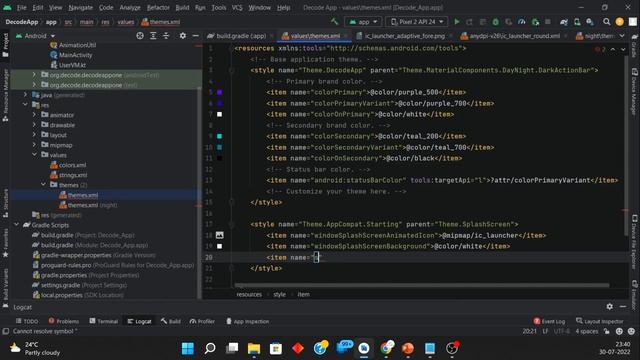
Task: Open the VCS menu
Action: pyautogui.click(x=237, y=7)
